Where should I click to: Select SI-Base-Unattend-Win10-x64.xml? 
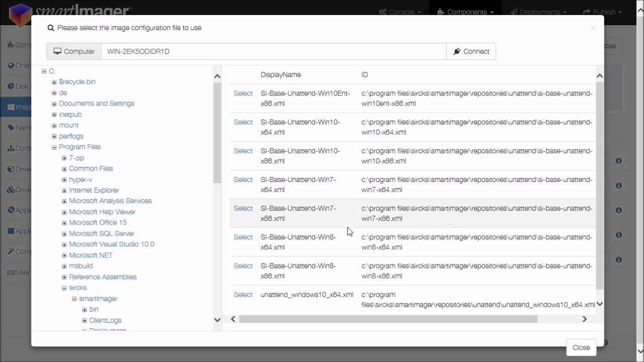tap(243, 122)
